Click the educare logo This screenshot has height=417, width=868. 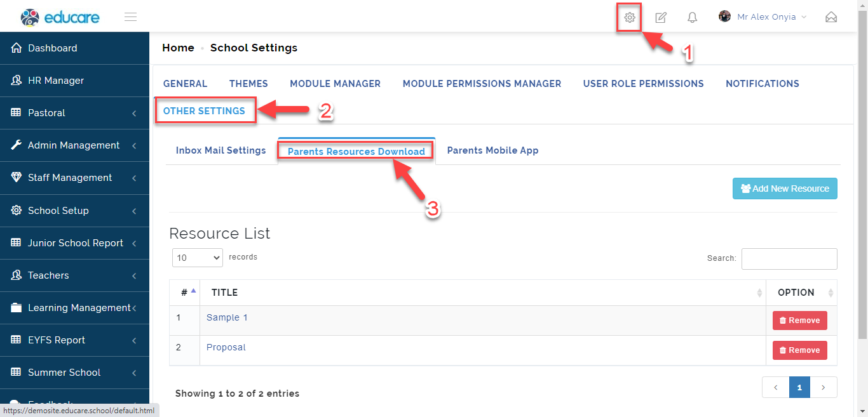tap(60, 17)
